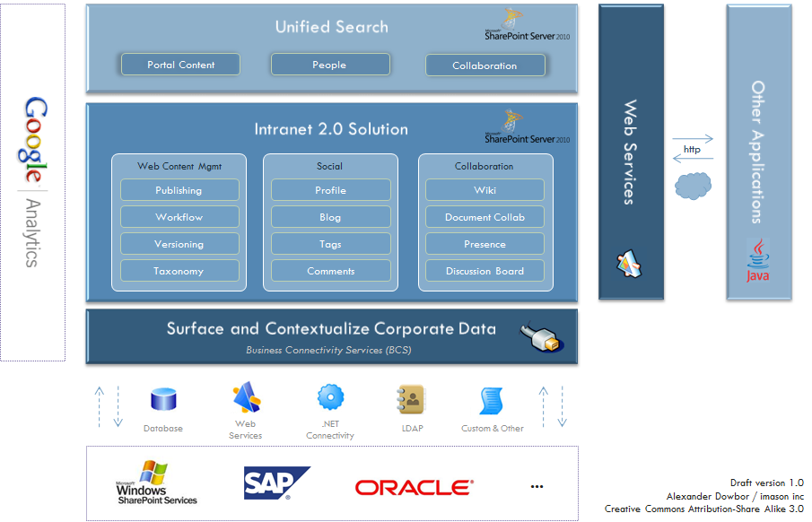This screenshot has height=522, width=812.
Task: Open the Wiki item under Collaboration
Action: click(x=485, y=190)
